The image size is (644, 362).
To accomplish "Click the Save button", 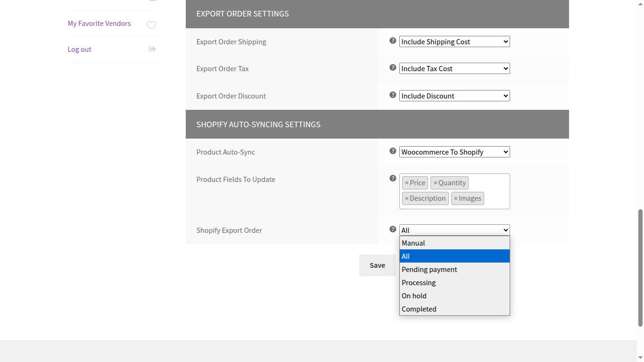I will pos(377,265).
